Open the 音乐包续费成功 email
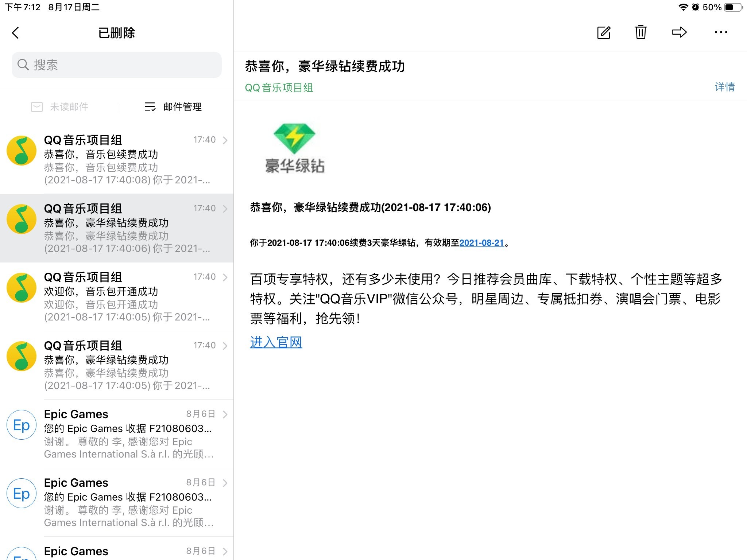747x560 pixels. point(117,160)
